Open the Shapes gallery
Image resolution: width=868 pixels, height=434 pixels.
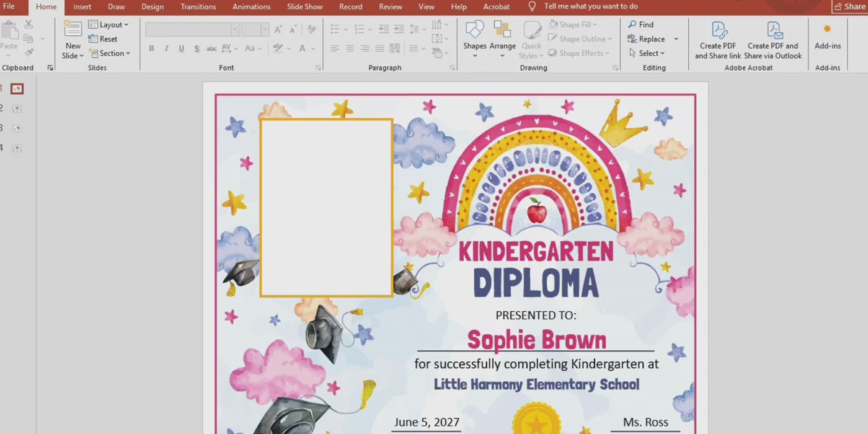click(474, 30)
